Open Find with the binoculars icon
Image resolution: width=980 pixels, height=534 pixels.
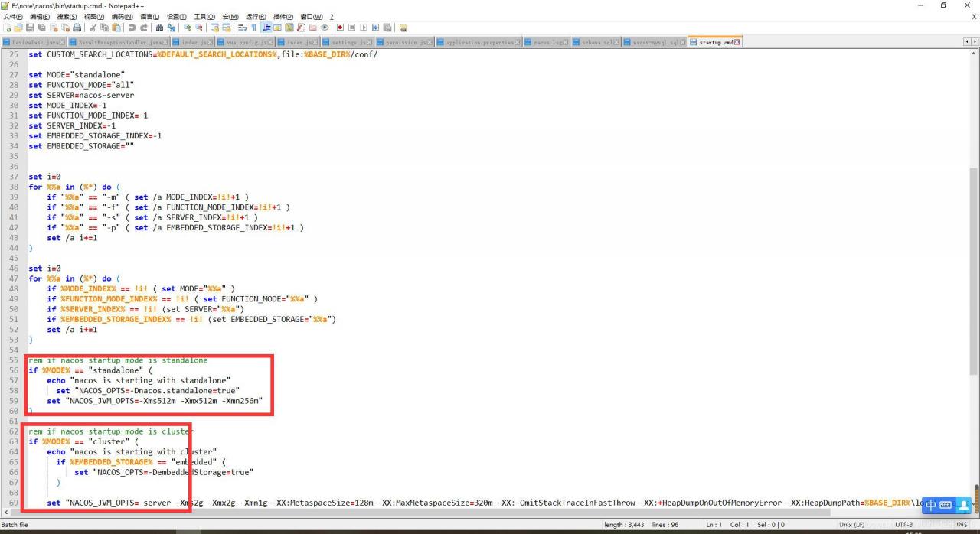[159, 28]
